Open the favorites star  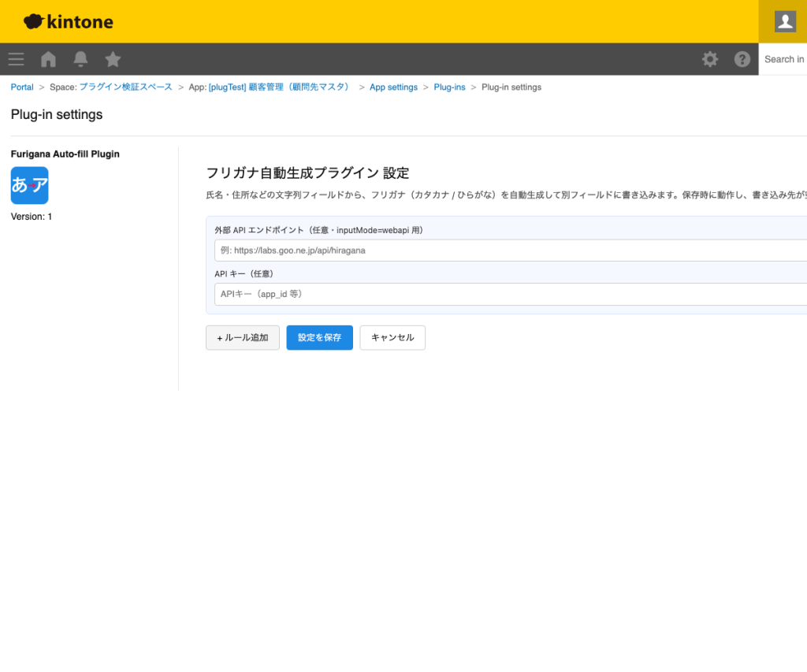point(113,59)
